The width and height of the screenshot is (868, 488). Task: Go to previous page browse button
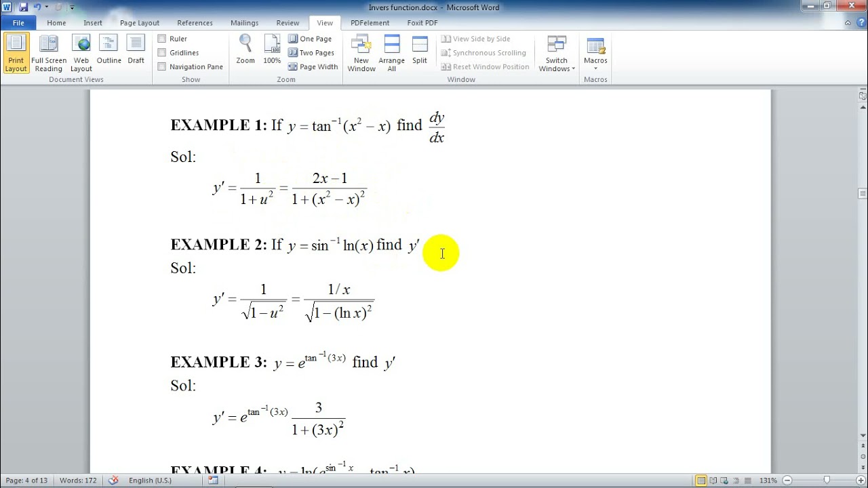point(863,445)
